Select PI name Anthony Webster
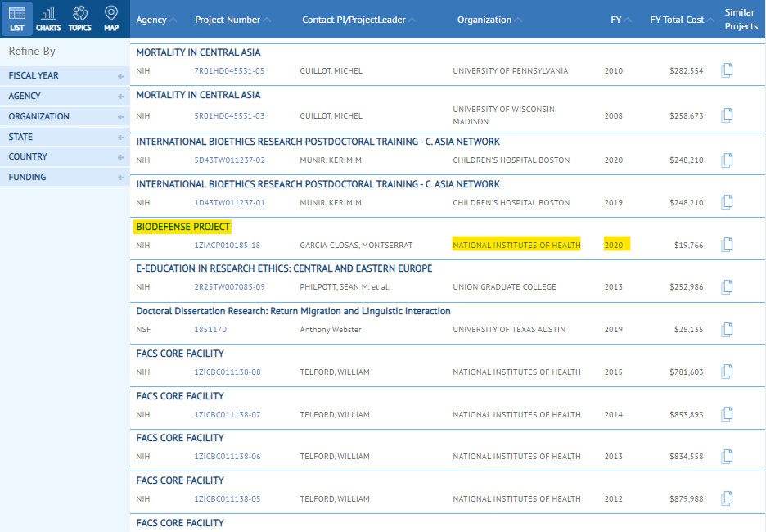This screenshot has height=532, width=766. point(331,330)
